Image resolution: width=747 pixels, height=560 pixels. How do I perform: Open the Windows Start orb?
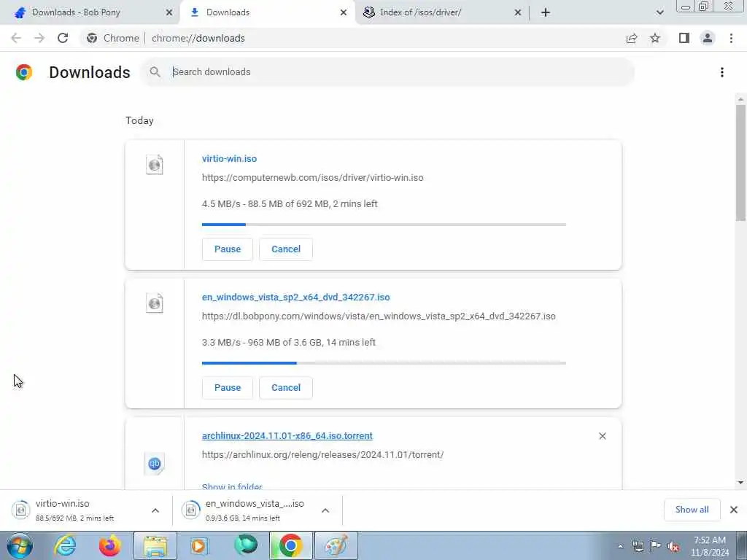pos(20,545)
